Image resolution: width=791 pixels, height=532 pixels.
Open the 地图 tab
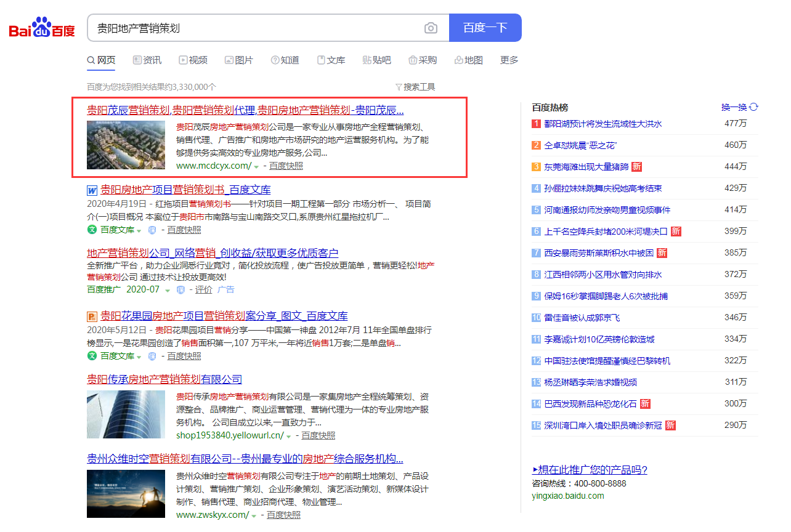tap(468, 60)
